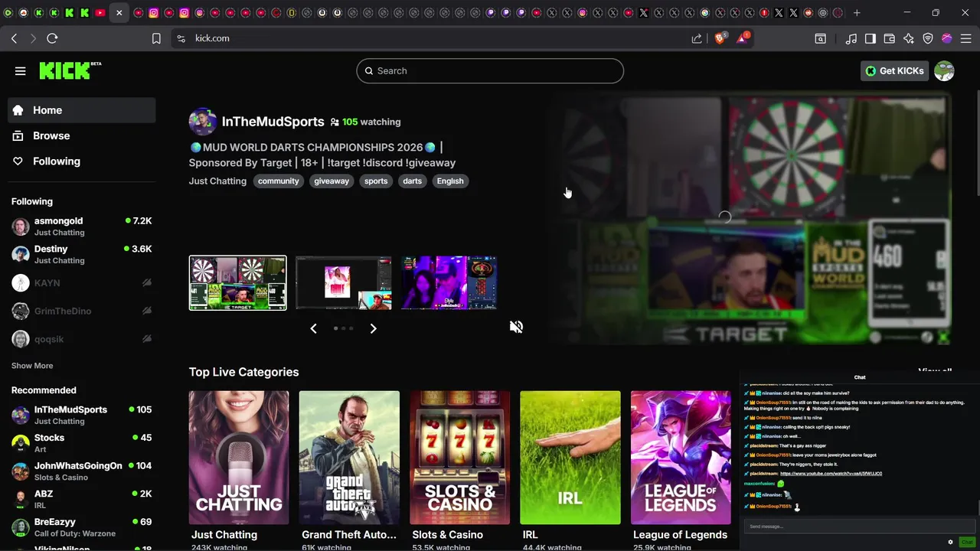Select the sports tag
The height and width of the screenshot is (551, 980).
pyautogui.click(x=376, y=181)
